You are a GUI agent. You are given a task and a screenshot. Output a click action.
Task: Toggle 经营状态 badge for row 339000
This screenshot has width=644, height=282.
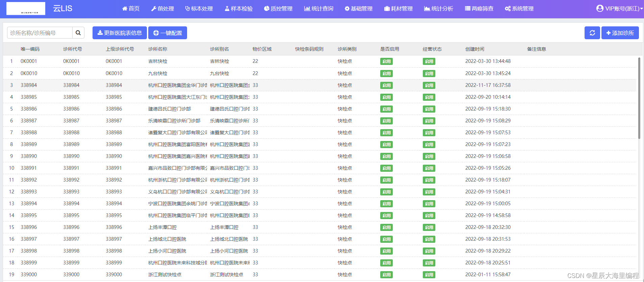pyautogui.click(x=429, y=275)
